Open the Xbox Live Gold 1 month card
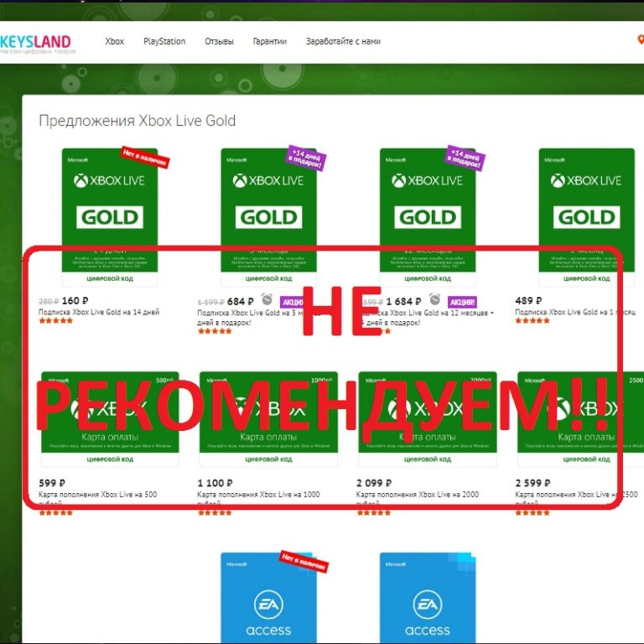 (586, 217)
